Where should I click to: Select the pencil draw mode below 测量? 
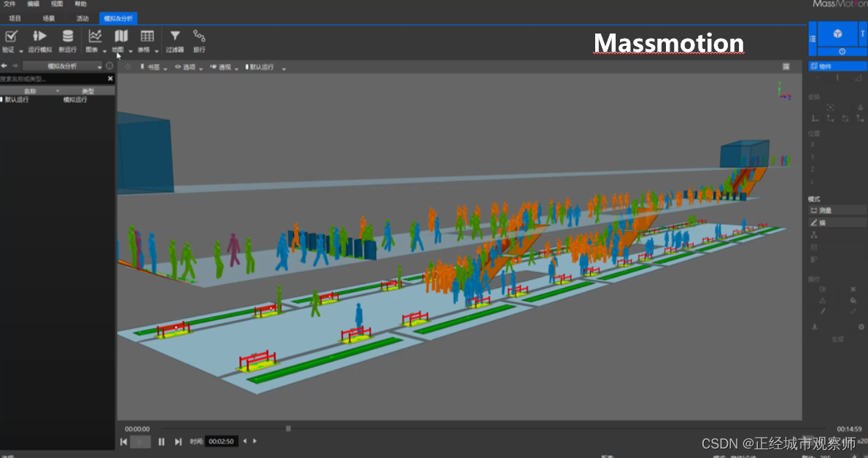point(837,222)
